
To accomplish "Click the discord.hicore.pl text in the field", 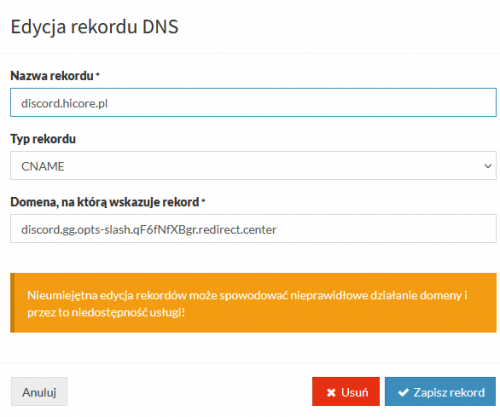I will (x=64, y=103).
